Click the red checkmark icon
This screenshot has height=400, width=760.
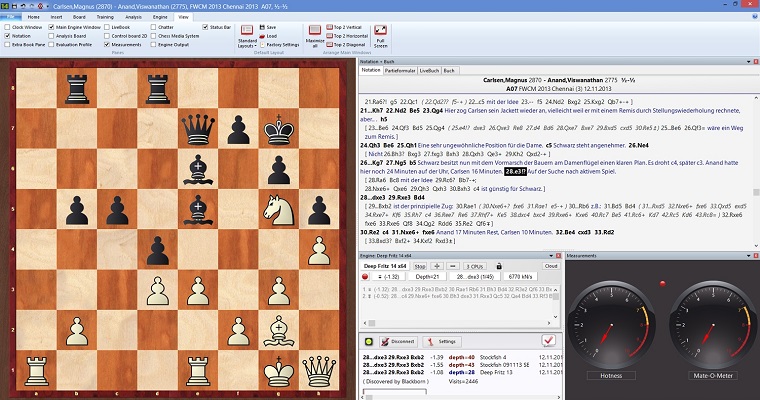click(547, 341)
